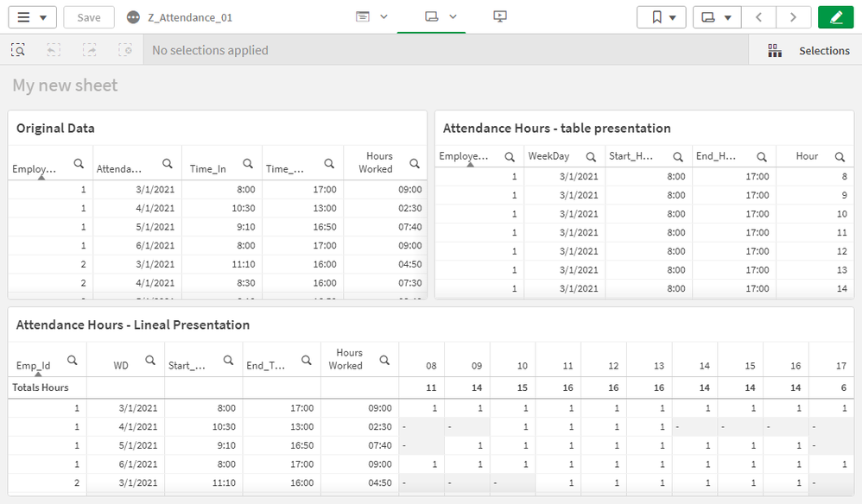
Task: Switch to the Storytelling view tab
Action: (x=500, y=16)
